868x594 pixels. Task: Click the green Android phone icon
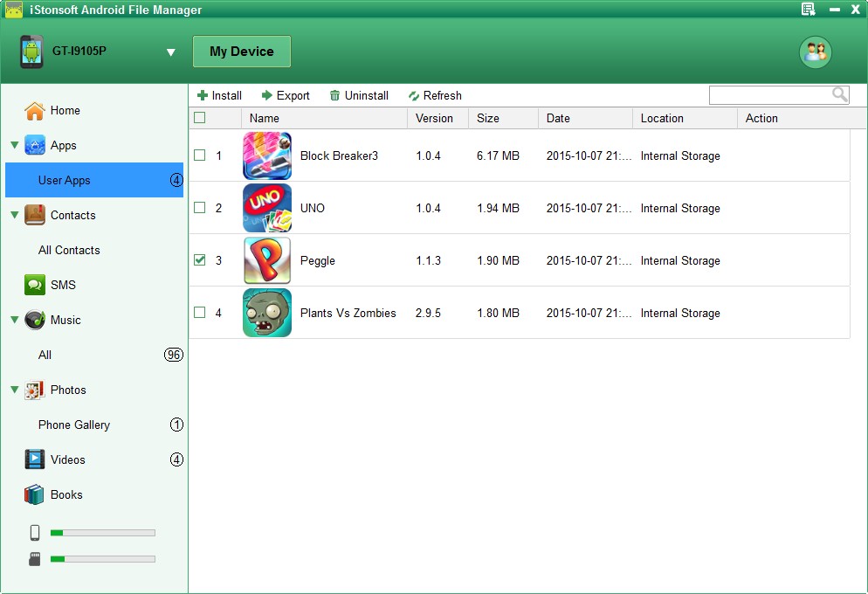pyautogui.click(x=31, y=52)
